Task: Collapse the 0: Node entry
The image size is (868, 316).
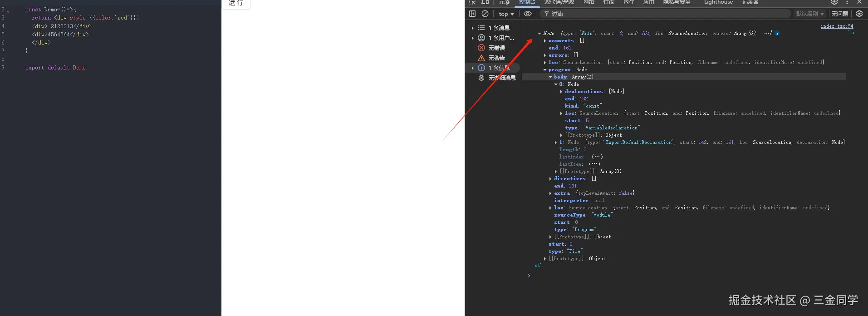Action: pyautogui.click(x=556, y=84)
